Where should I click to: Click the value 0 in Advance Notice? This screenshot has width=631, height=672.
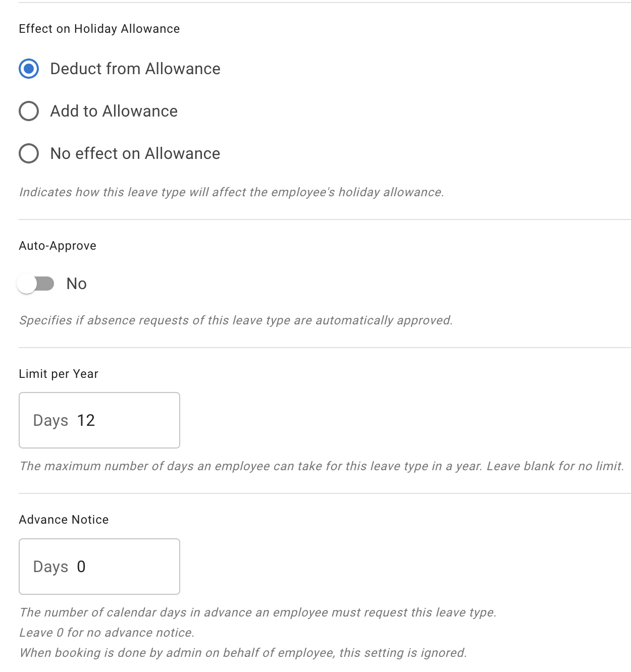click(x=81, y=567)
